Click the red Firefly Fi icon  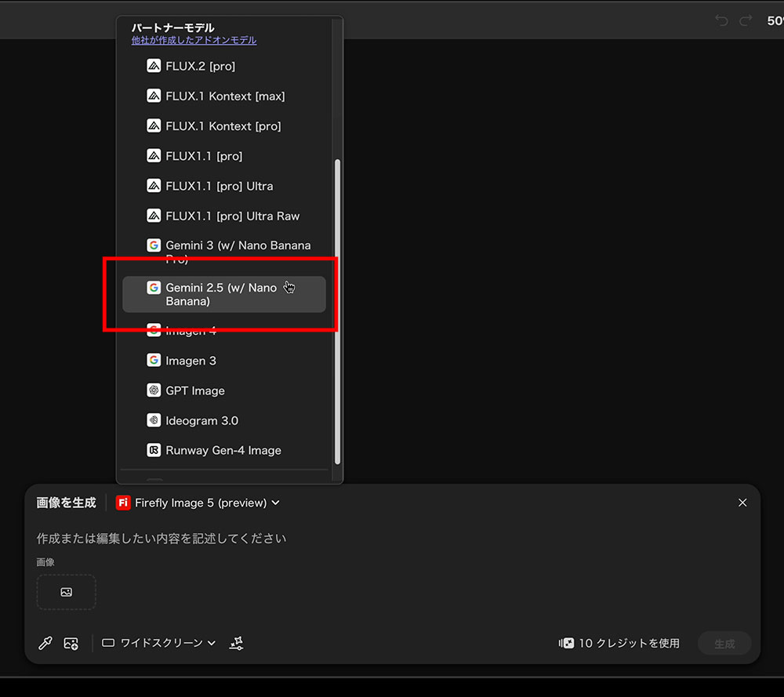123,503
